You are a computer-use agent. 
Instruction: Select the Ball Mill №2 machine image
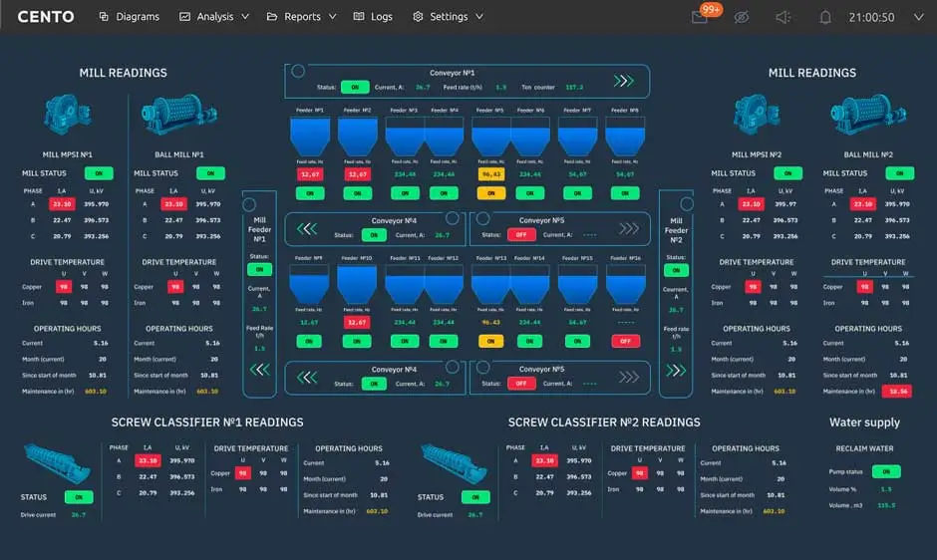click(868, 114)
